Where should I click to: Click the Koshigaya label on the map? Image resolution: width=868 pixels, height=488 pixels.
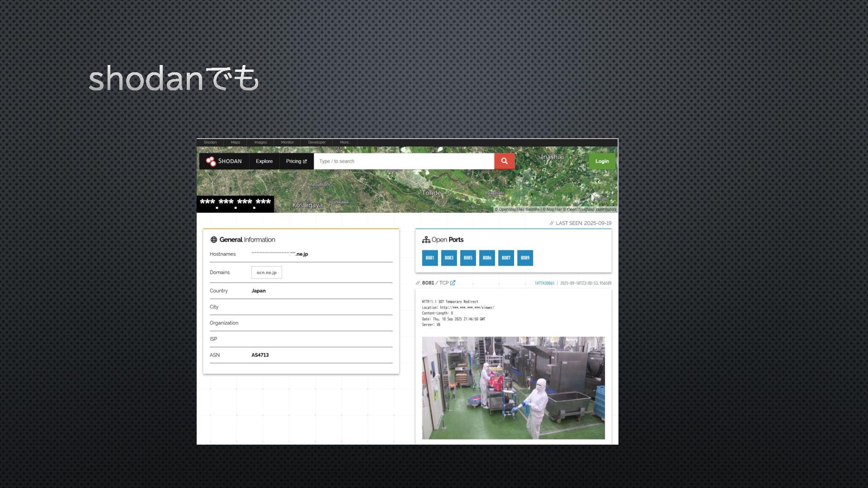pyautogui.click(x=307, y=205)
